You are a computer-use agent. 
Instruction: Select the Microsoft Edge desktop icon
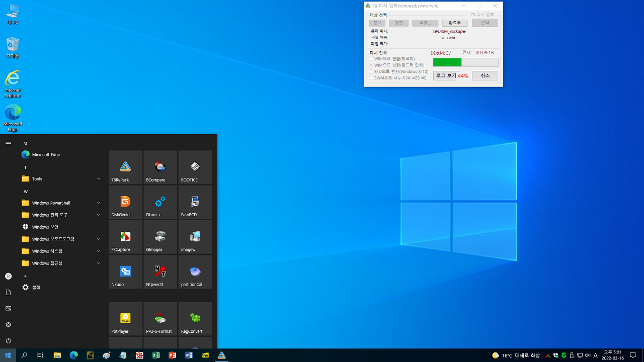tap(13, 118)
